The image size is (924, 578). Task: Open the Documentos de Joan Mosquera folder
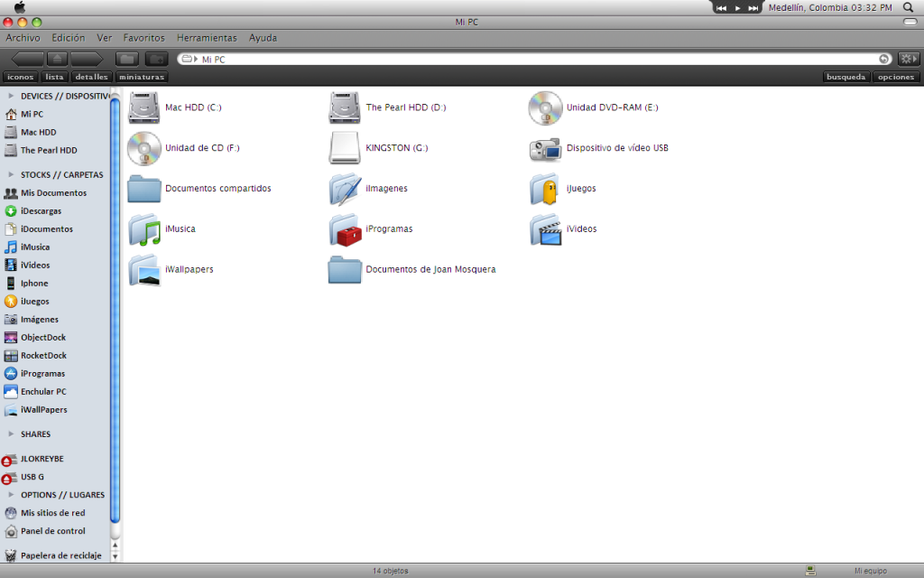tap(411, 269)
